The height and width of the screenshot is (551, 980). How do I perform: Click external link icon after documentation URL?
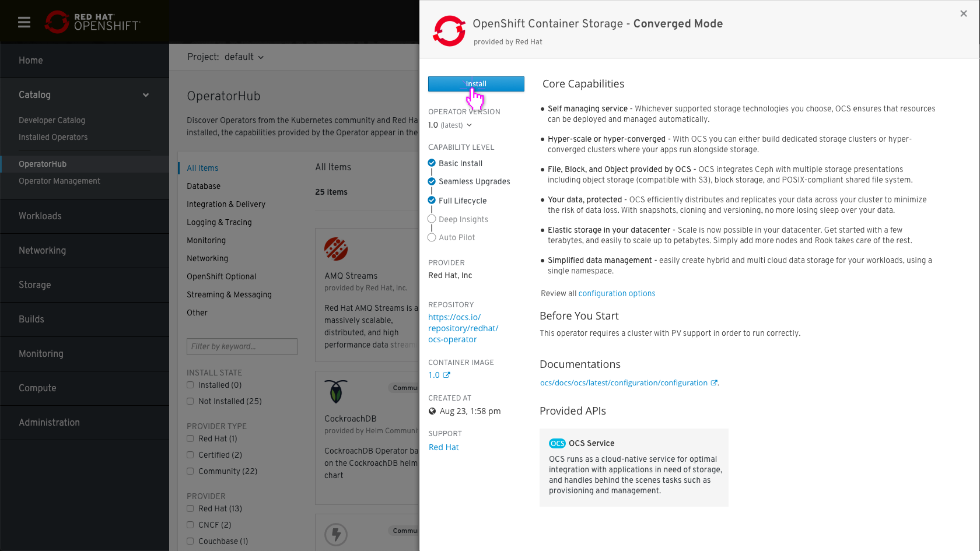point(713,383)
